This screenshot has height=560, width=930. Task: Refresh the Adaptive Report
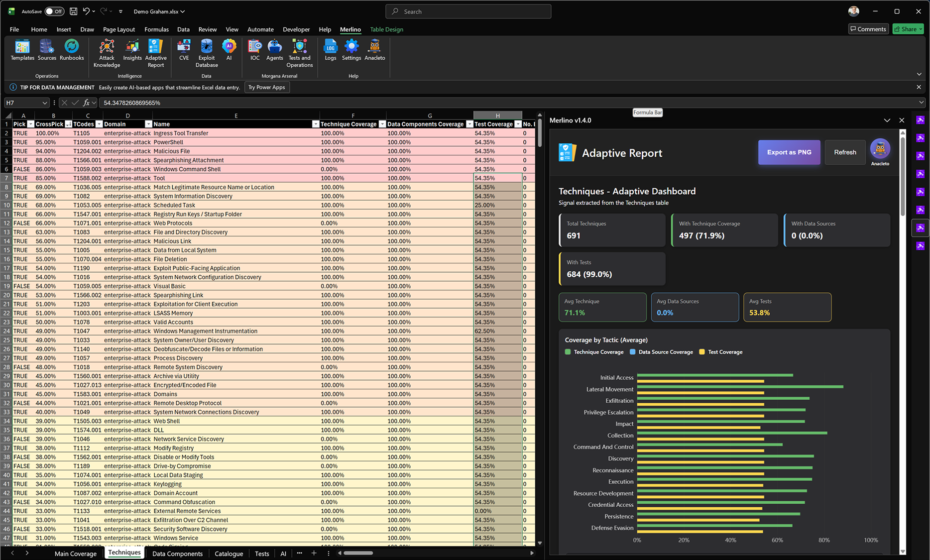click(x=845, y=152)
